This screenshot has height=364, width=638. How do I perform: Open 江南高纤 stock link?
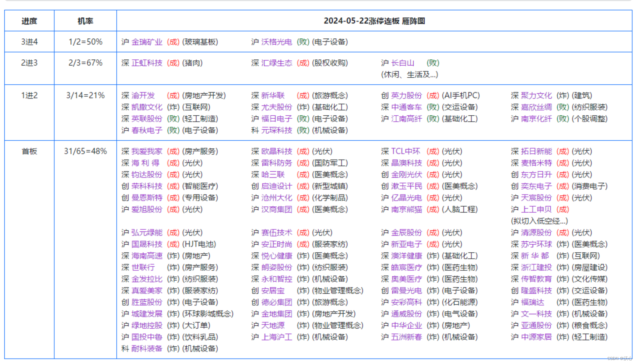point(406,119)
